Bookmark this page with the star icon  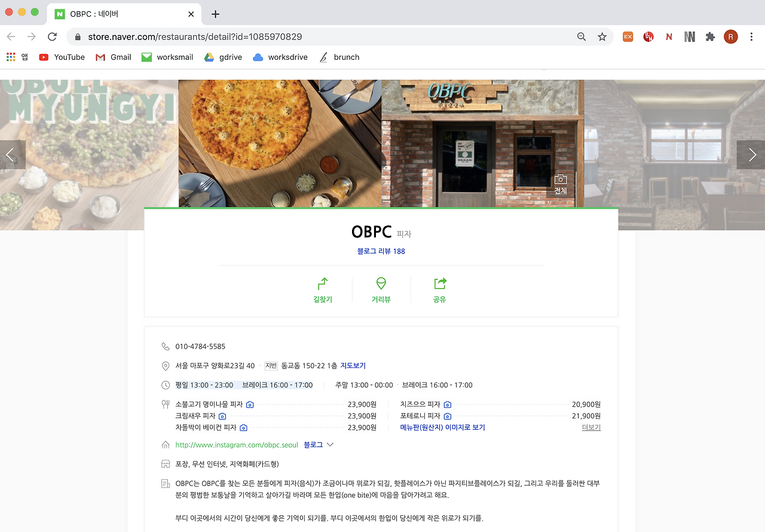[x=602, y=36]
